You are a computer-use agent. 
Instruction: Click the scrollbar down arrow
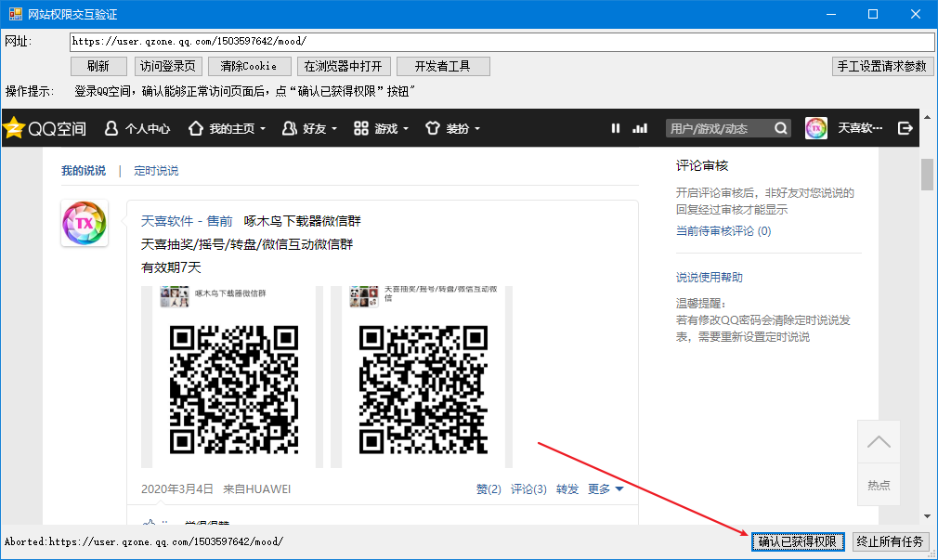point(927,516)
